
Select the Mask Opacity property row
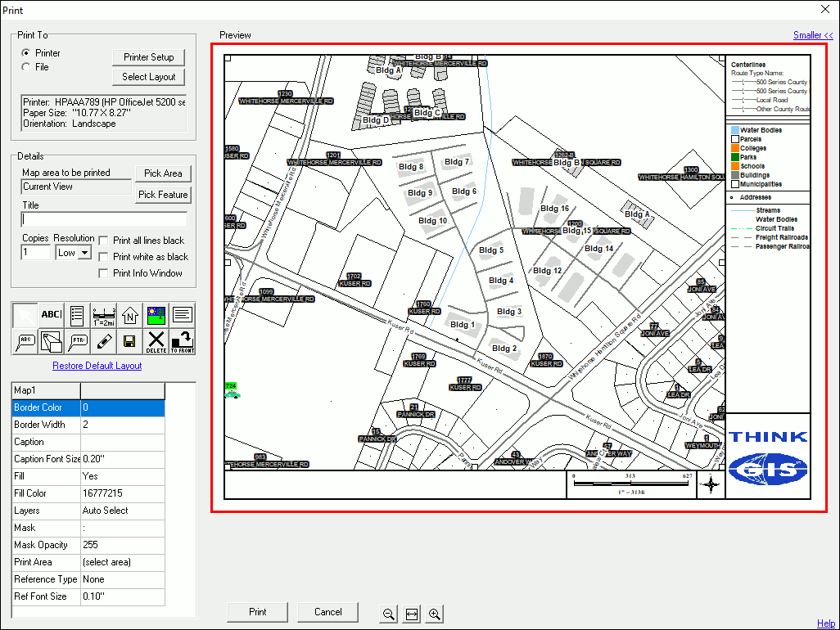click(47, 545)
